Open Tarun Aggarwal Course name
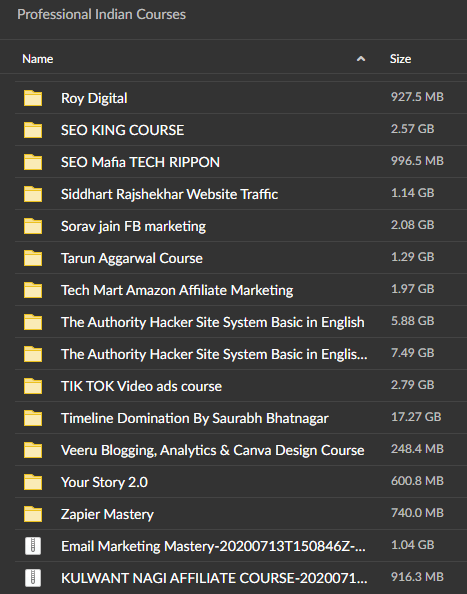The height and width of the screenshot is (594, 467). coord(131,258)
